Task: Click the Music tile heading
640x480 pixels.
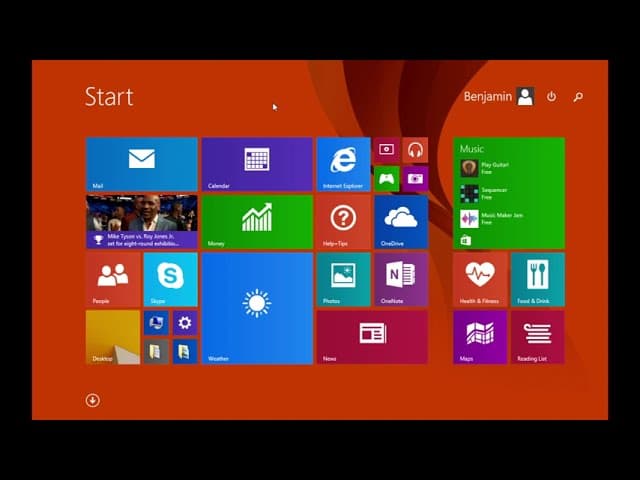Action: point(472,149)
